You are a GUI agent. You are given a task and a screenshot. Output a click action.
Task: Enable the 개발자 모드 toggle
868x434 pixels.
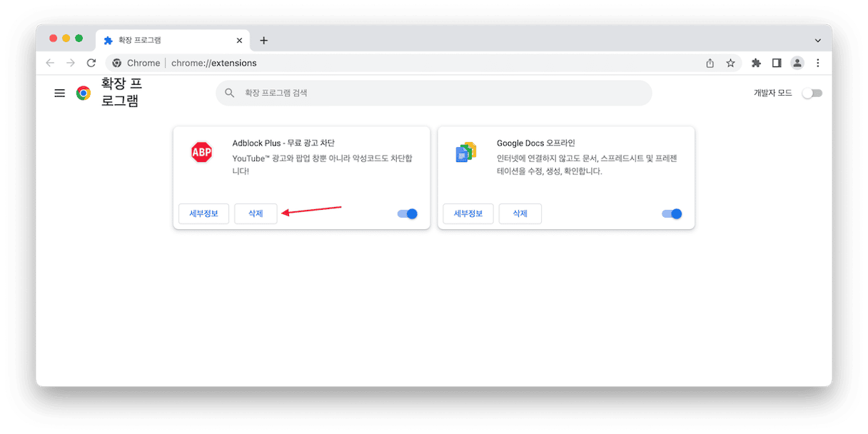[x=812, y=94]
